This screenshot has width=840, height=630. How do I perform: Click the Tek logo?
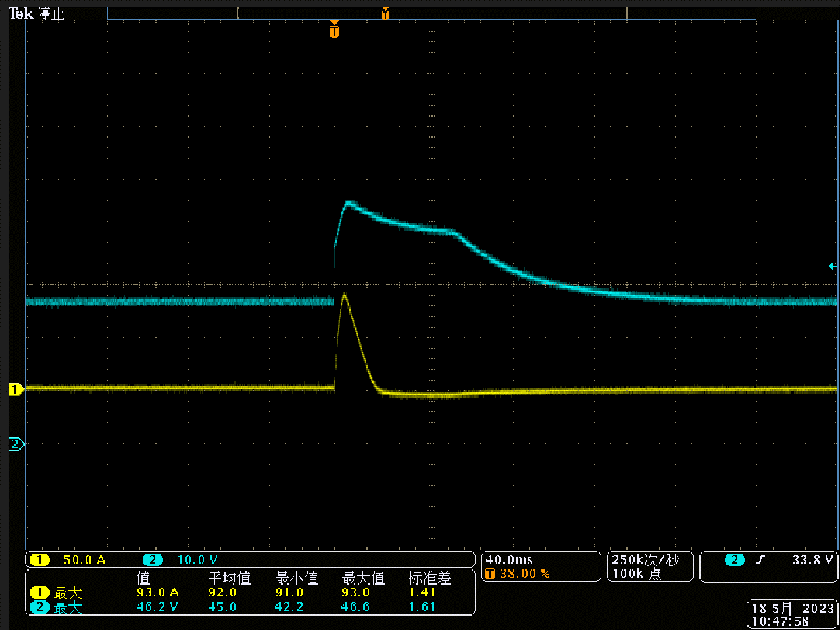[x=20, y=13]
